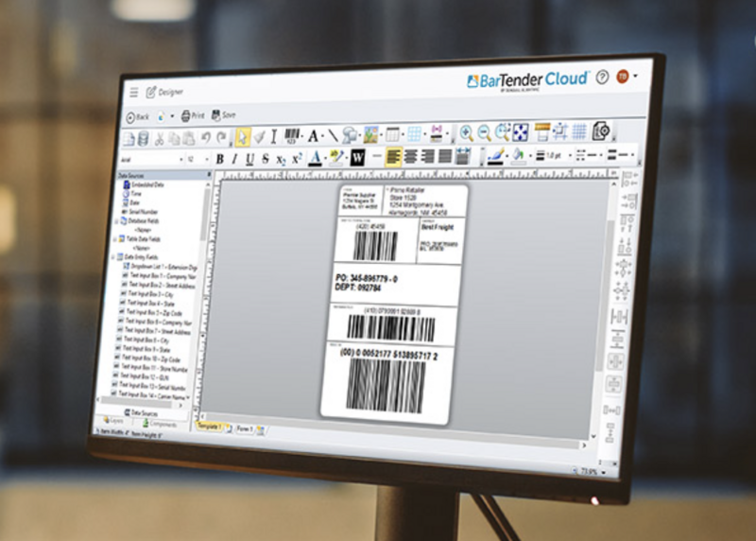This screenshot has width=756, height=541.
Task: Switch to the Layers panel tab
Action: coord(113,421)
